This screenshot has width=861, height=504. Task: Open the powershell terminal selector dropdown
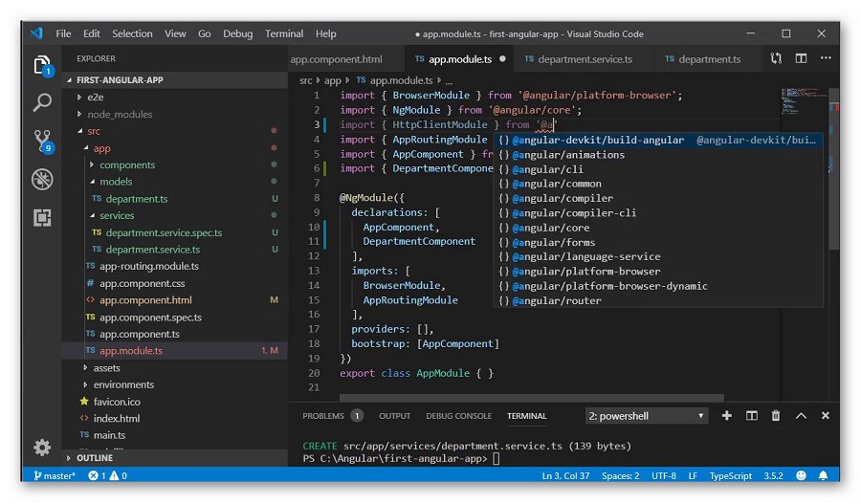(646, 416)
